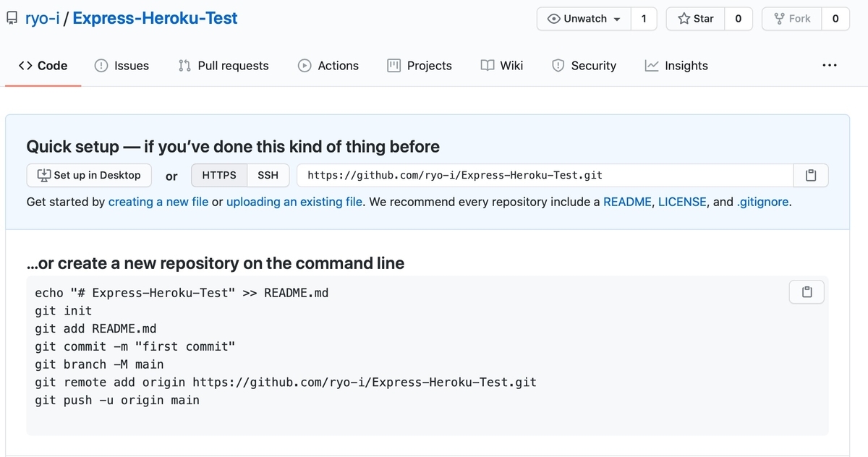
Task: Click the star icon in the Star button
Action: (684, 19)
